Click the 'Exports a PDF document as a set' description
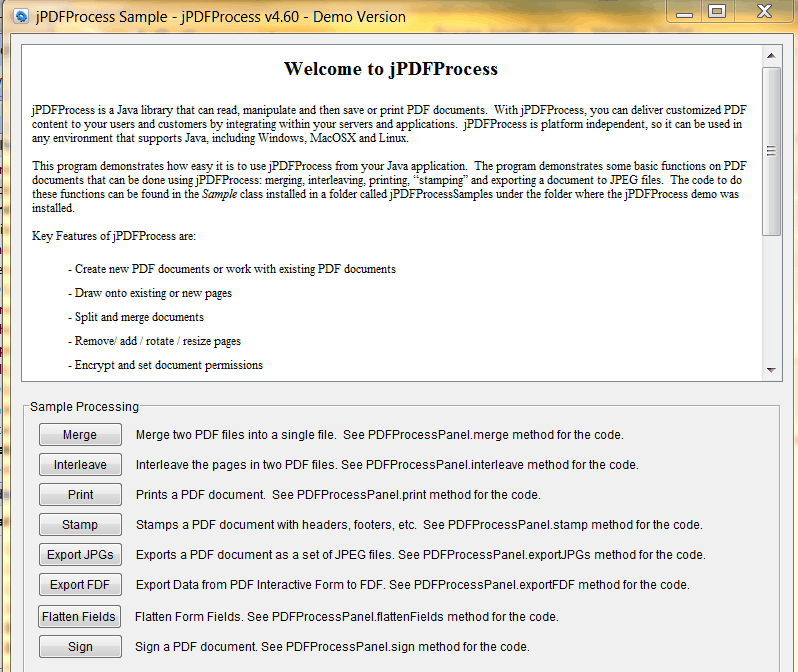The height and width of the screenshot is (672, 798). 420,554
